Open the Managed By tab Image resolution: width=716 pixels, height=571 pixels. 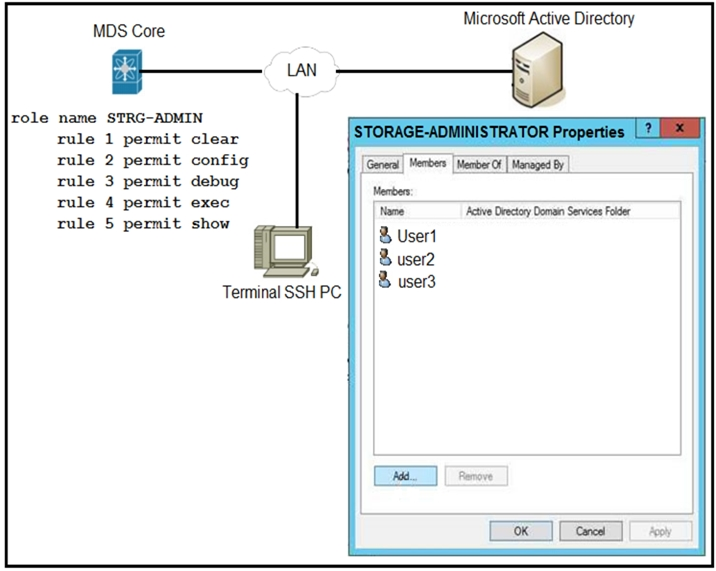[x=538, y=165]
